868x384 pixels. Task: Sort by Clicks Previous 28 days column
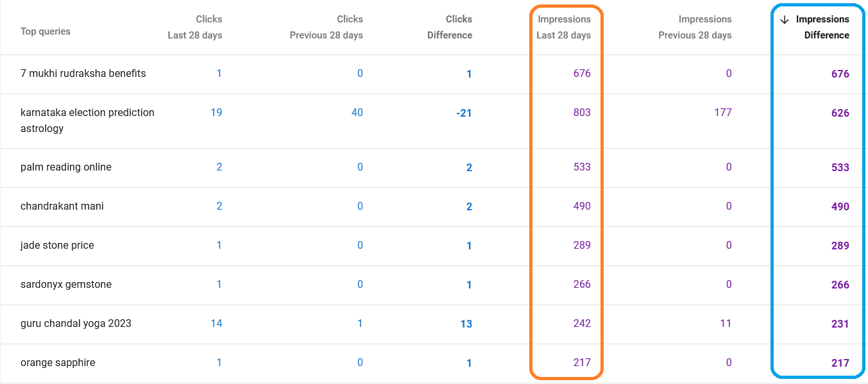(x=326, y=27)
